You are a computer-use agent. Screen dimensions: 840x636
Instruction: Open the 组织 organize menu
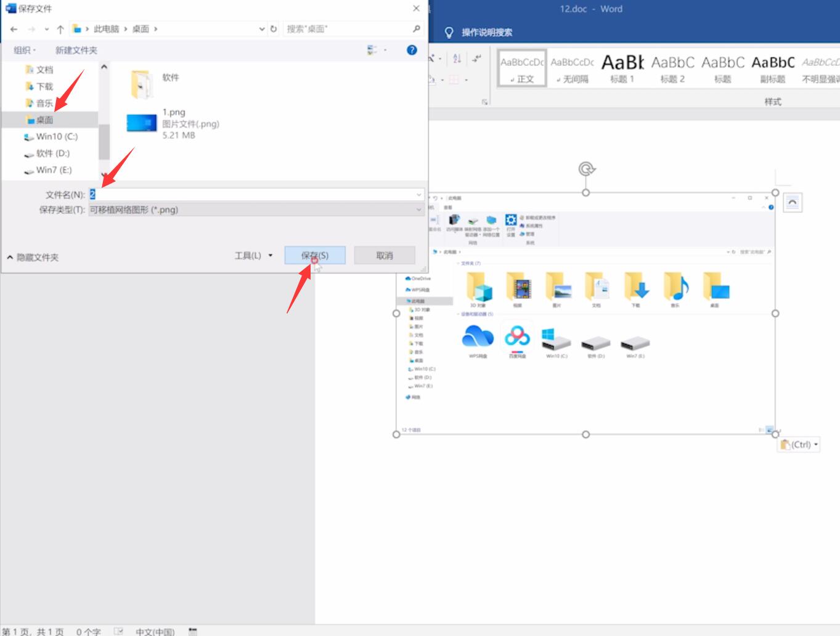pos(25,50)
